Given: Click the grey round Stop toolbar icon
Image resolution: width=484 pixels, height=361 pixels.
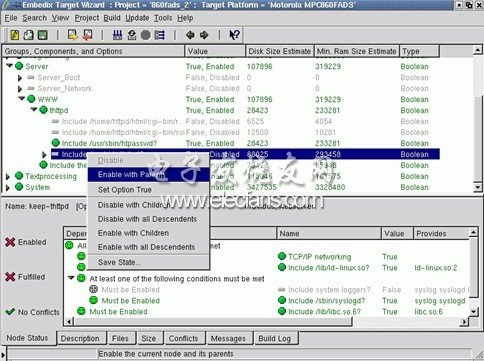Looking at the screenshot, I should [x=146, y=35].
